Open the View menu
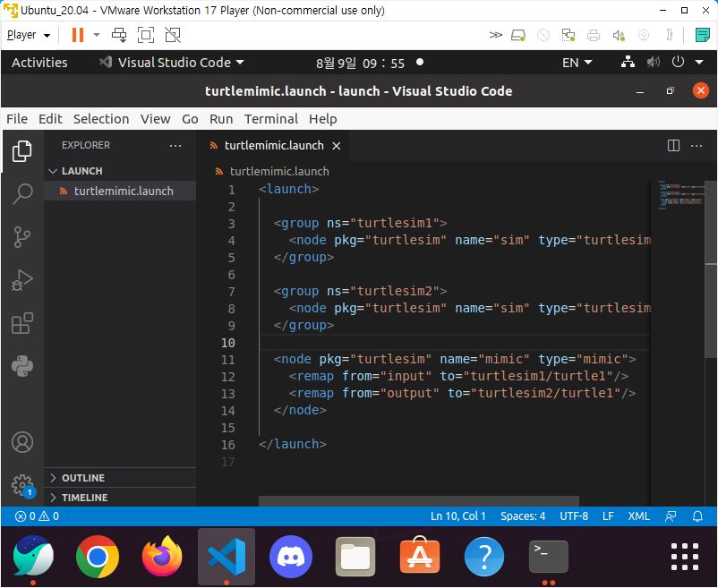 (x=155, y=119)
